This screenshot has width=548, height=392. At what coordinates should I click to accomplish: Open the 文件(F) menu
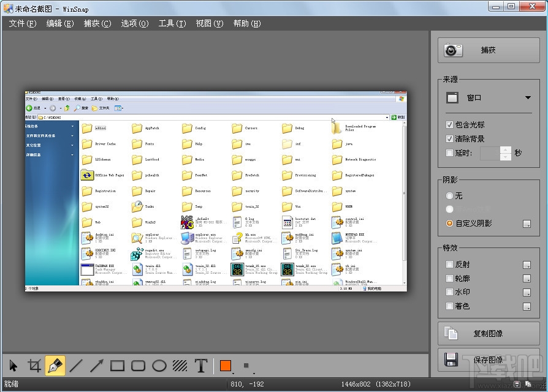(x=23, y=23)
